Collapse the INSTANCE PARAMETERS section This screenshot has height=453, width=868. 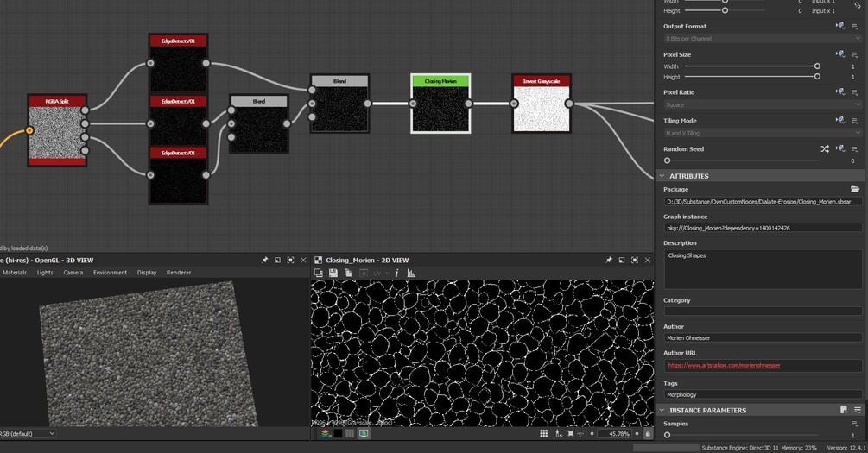(662, 411)
